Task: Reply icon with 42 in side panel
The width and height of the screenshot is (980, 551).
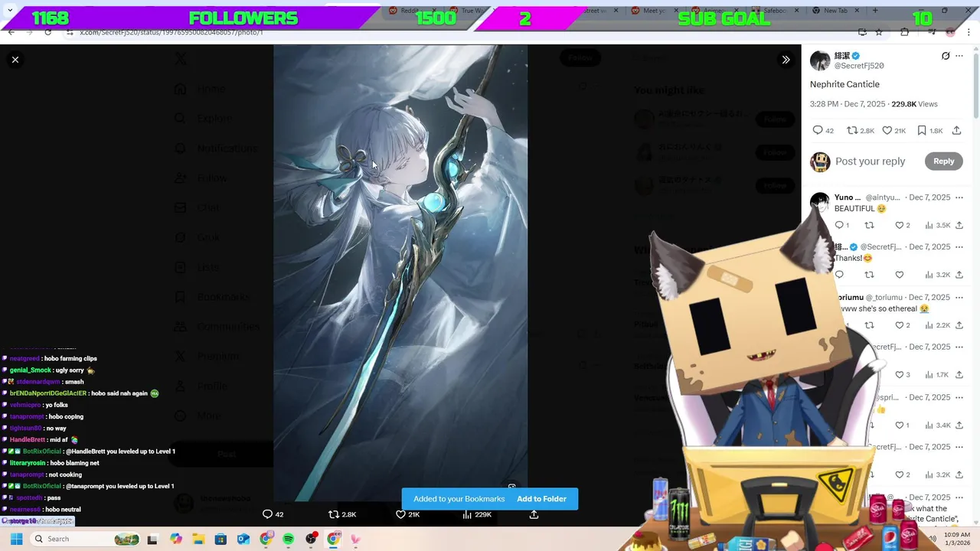Action: point(824,131)
